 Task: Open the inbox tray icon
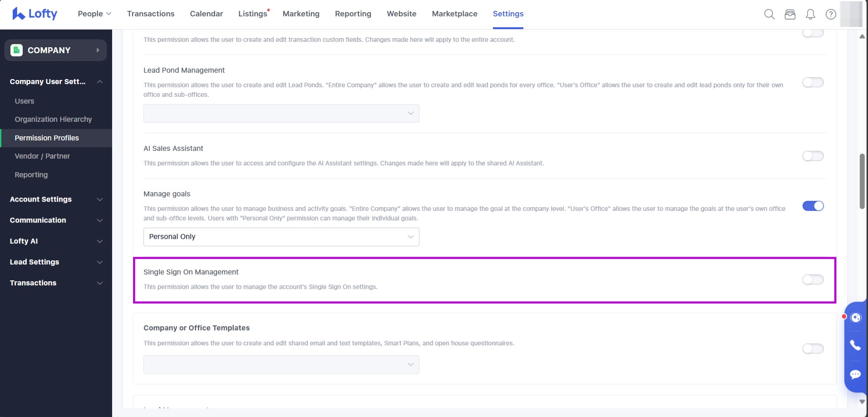790,14
